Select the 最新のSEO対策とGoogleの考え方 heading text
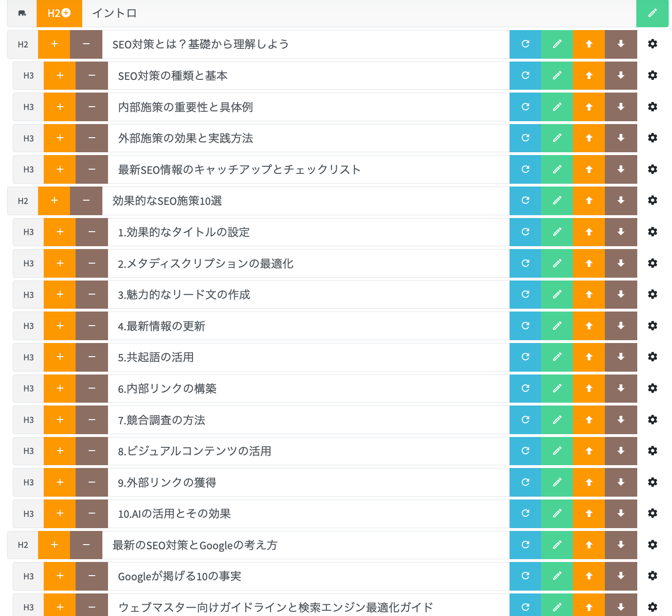 (x=195, y=545)
